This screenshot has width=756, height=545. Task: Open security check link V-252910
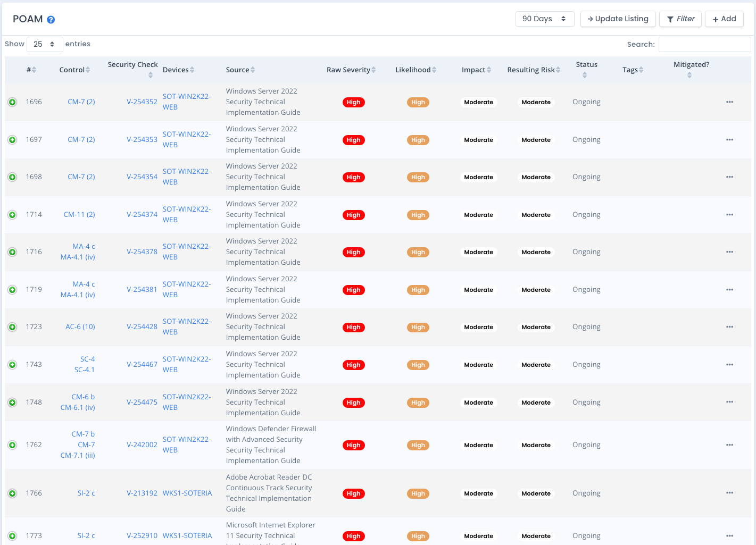tap(142, 536)
